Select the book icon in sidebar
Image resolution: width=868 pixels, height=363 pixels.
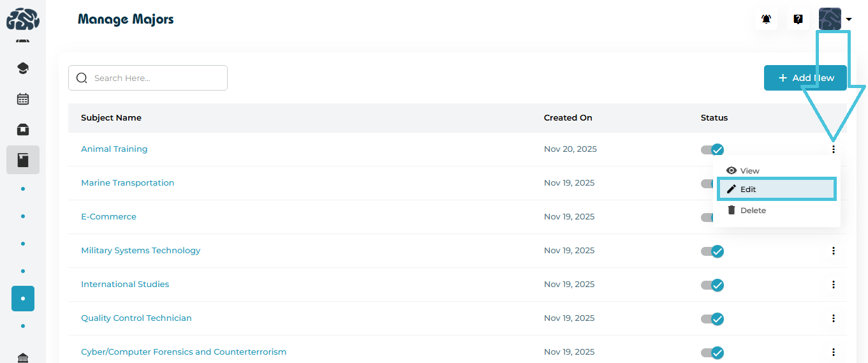pyautogui.click(x=23, y=160)
